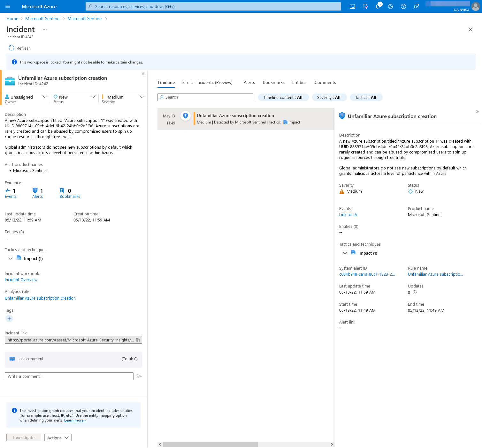Switch to Similar incidents (Preview) tab

207,82
